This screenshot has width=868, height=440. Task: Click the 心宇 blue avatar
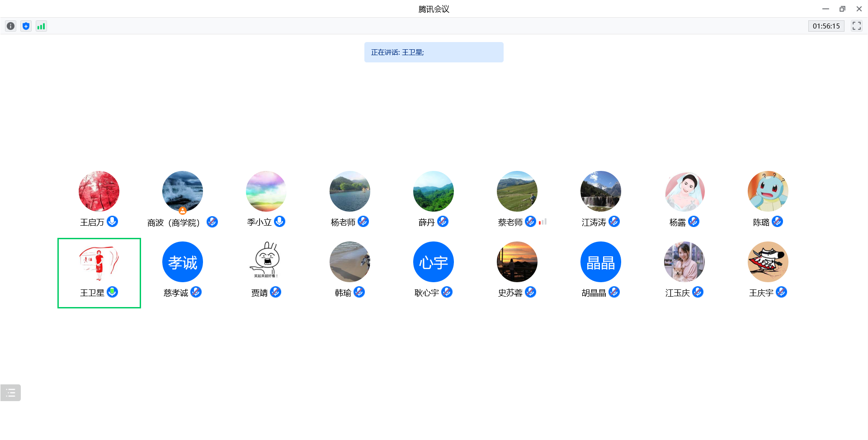pos(433,262)
